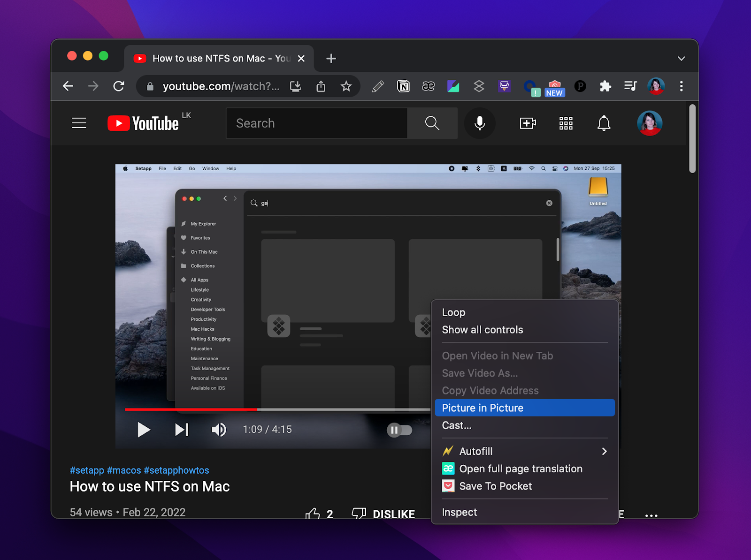Open a new browser tab
Screen dimensions: 751x560
pos(331,59)
